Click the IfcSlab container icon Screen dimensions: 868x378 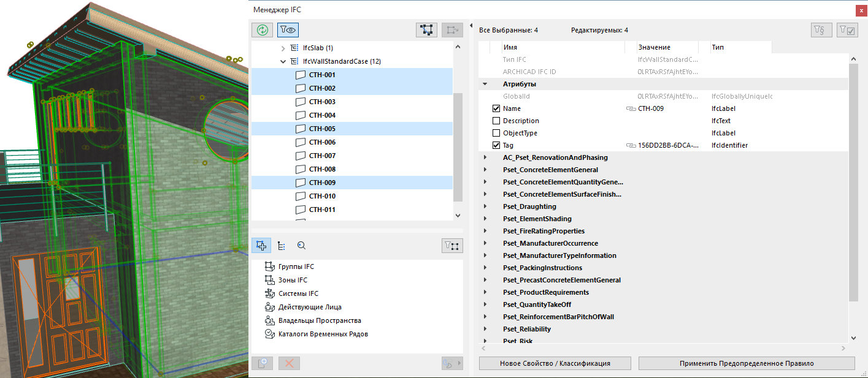coord(294,48)
